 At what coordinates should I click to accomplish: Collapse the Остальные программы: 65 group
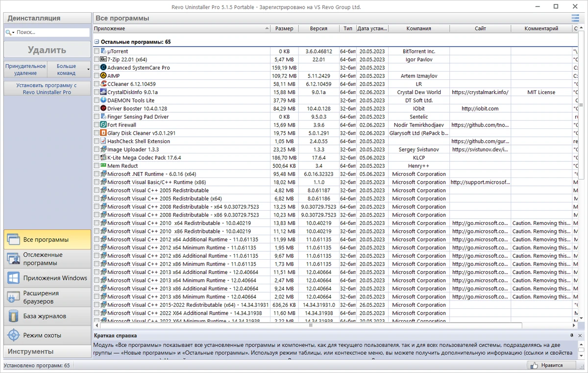point(97,42)
